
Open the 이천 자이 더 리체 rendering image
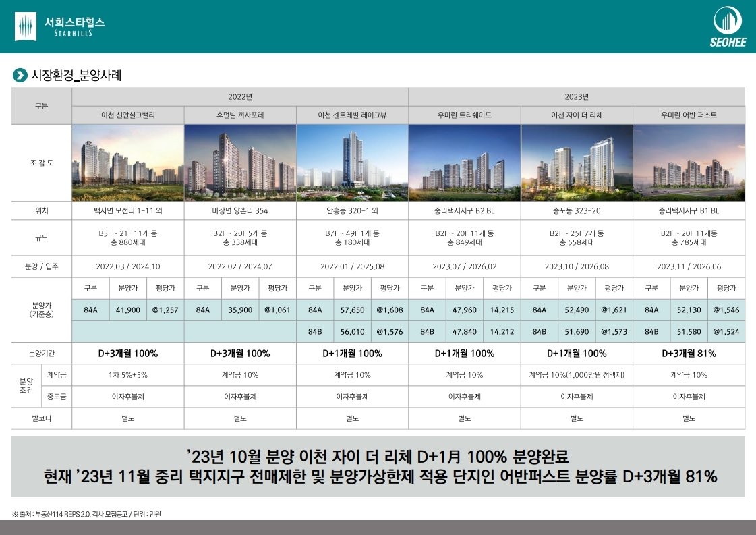tap(577, 163)
